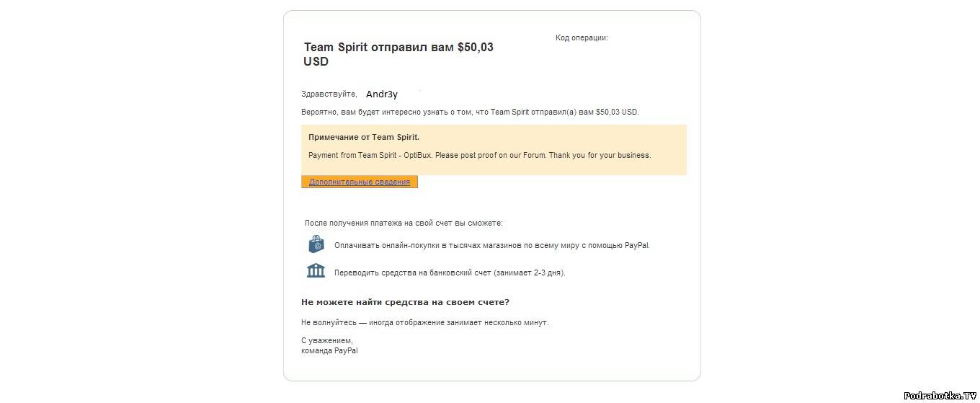Click the Код операции label

582,37
